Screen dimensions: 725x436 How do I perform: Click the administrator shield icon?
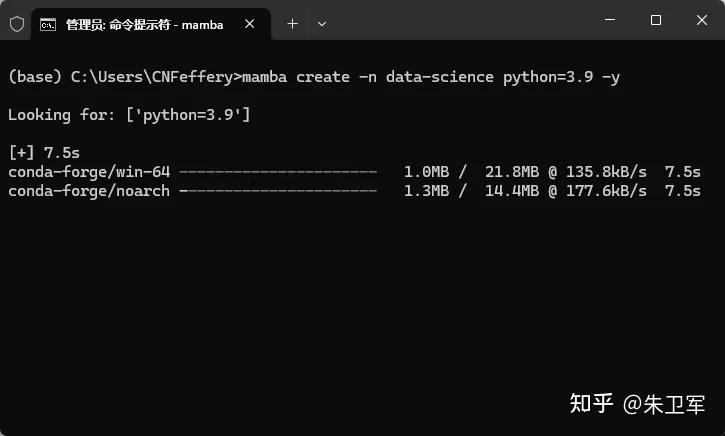click(17, 23)
